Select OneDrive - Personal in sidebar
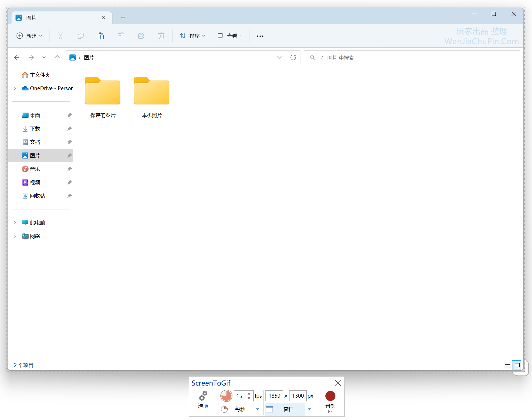532x420 pixels. (47, 88)
